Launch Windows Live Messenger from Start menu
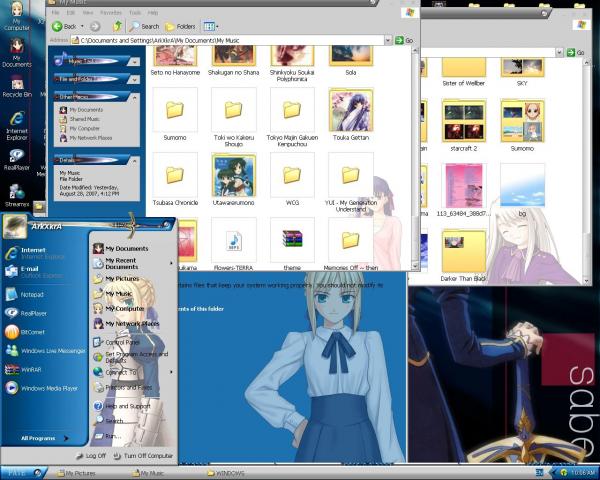The image size is (600, 480). coord(45,351)
